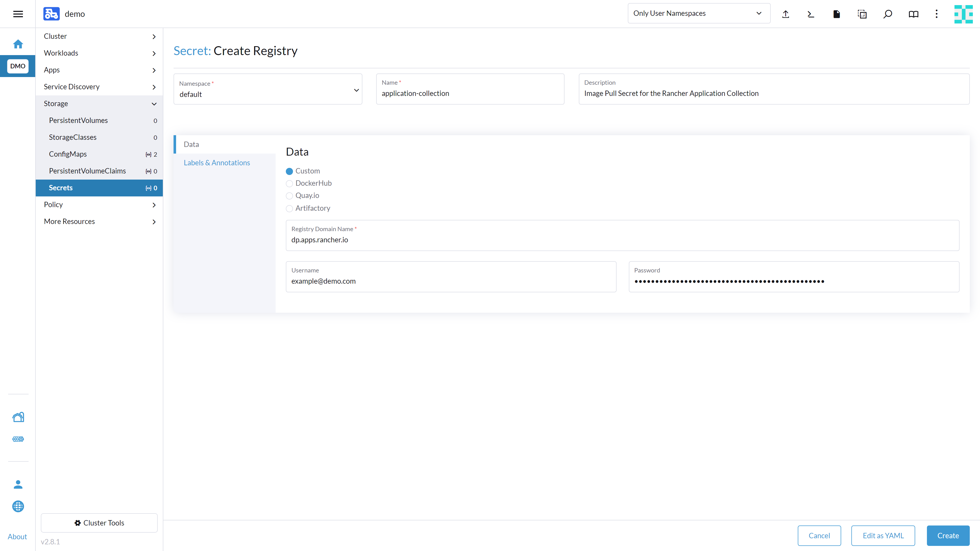980x551 pixels.
Task: Switch to Labels & Annotations tab
Action: pos(217,163)
